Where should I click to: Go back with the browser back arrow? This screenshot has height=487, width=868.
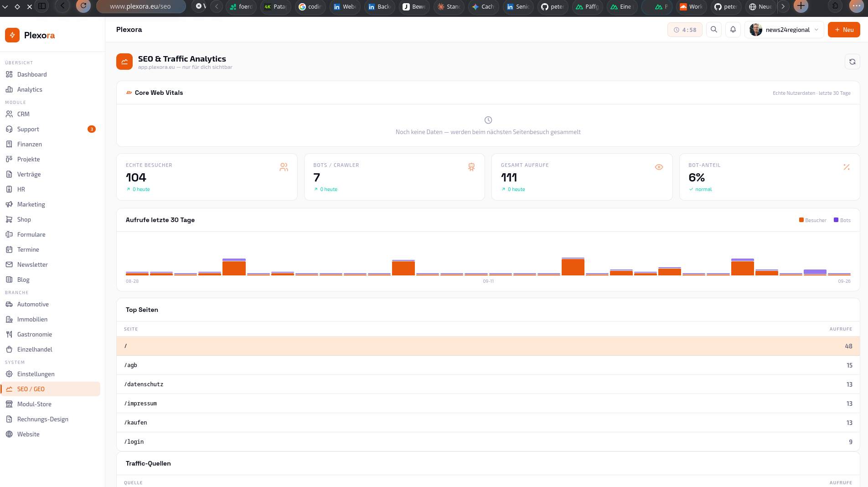tap(62, 6)
